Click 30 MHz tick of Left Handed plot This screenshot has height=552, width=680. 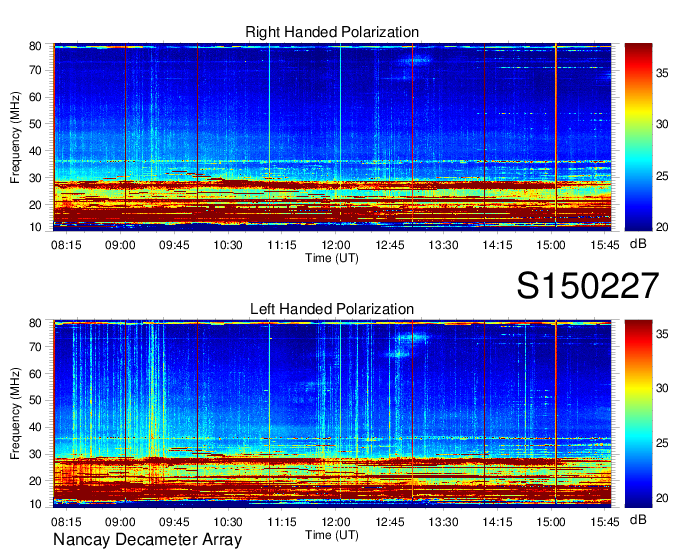(x=35, y=454)
